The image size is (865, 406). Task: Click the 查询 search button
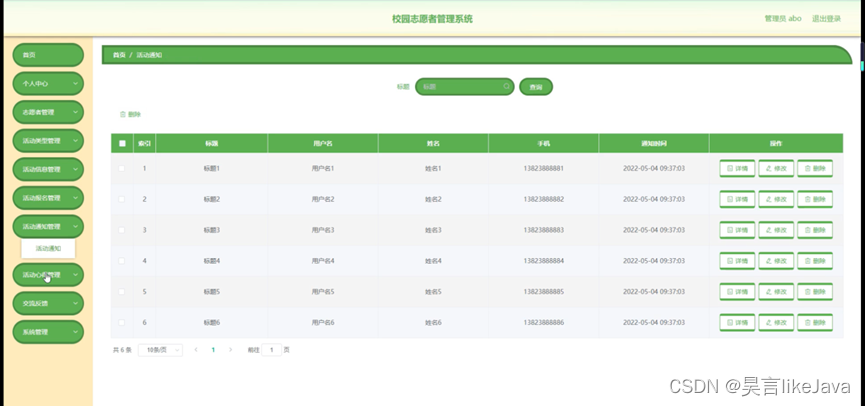[x=536, y=87]
